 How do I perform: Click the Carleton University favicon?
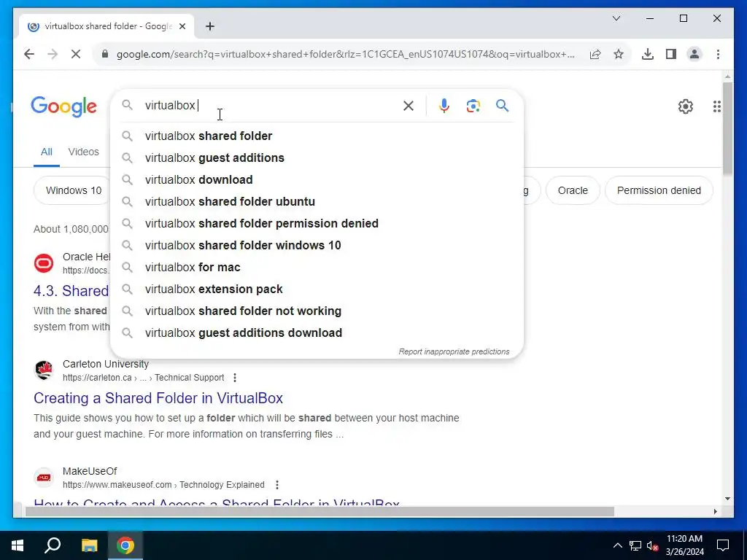click(44, 370)
